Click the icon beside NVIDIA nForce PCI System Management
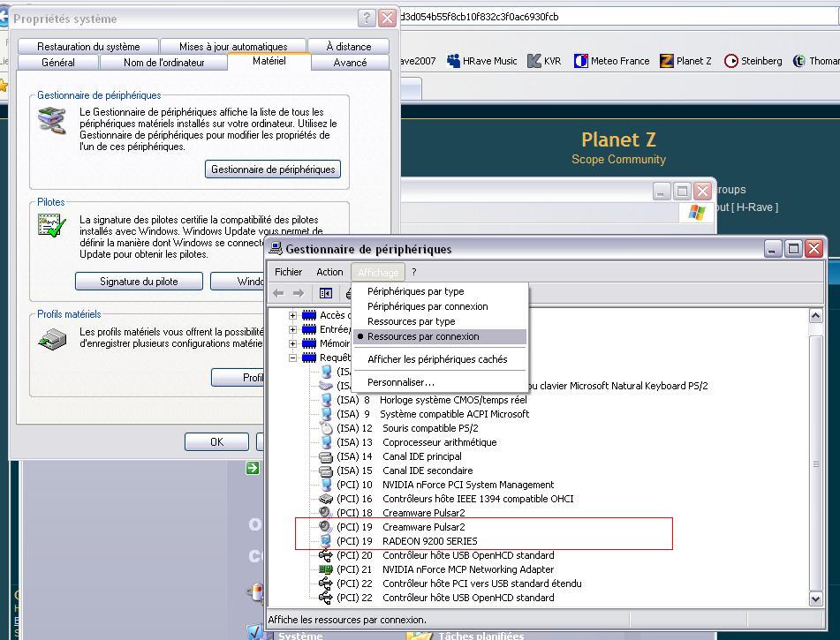Viewport: 840px width, 640px height. coord(326,485)
